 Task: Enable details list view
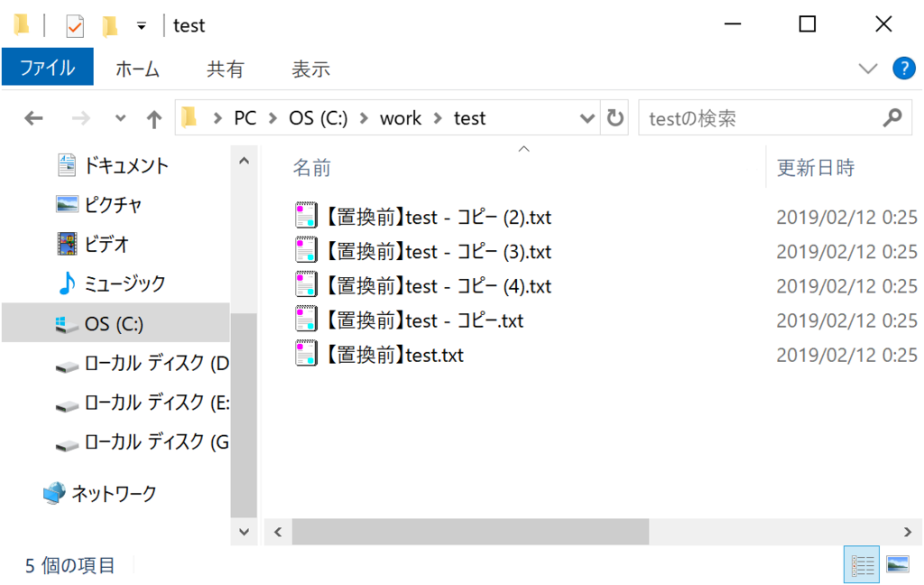tap(861, 564)
